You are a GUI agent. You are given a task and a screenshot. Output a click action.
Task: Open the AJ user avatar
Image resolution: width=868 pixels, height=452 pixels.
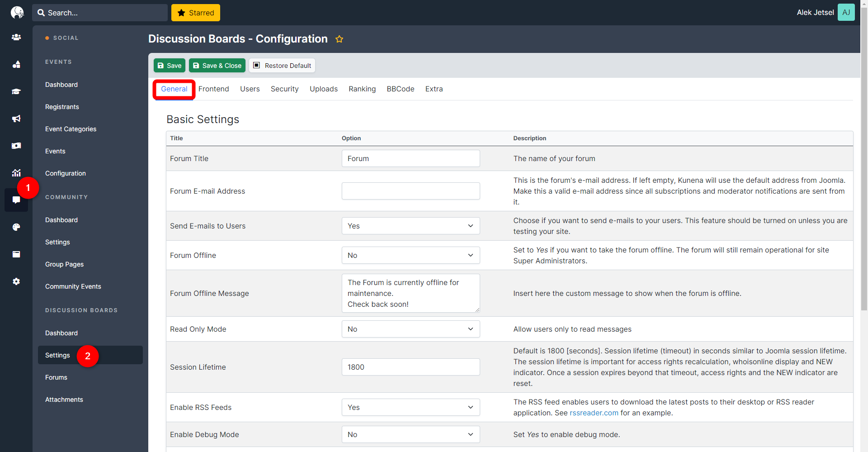coord(846,12)
